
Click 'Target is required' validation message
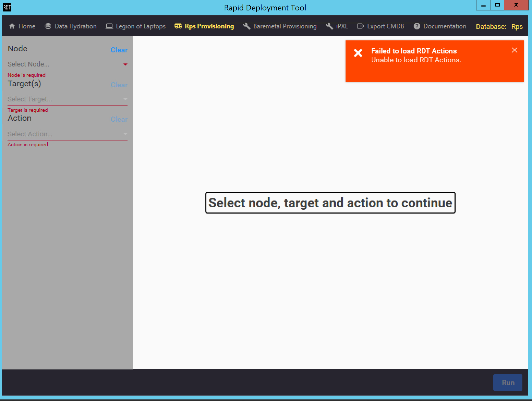[x=28, y=110]
